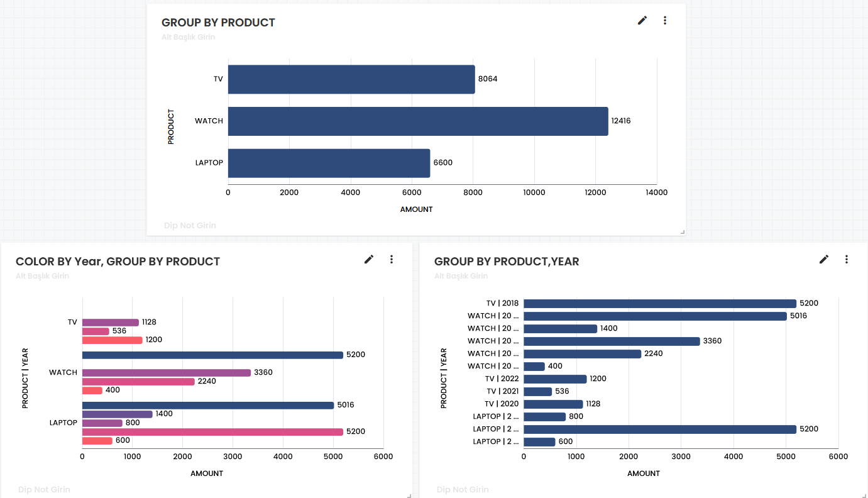Click the purple 1128 TV bar in left chart
The height and width of the screenshot is (498, 868).
point(111,323)
